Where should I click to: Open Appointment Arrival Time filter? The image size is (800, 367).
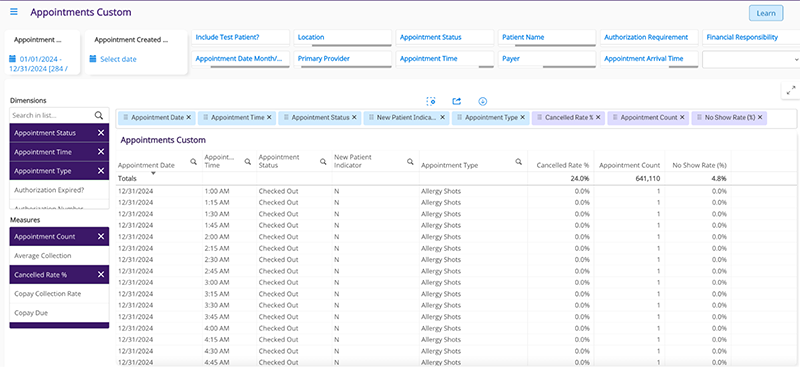(648, 59)
